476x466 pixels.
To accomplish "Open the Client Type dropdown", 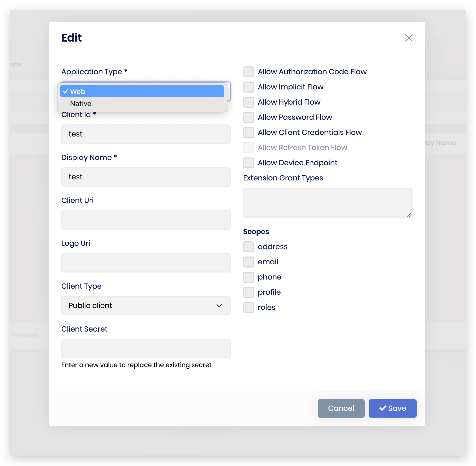I will tap(146, 305).
